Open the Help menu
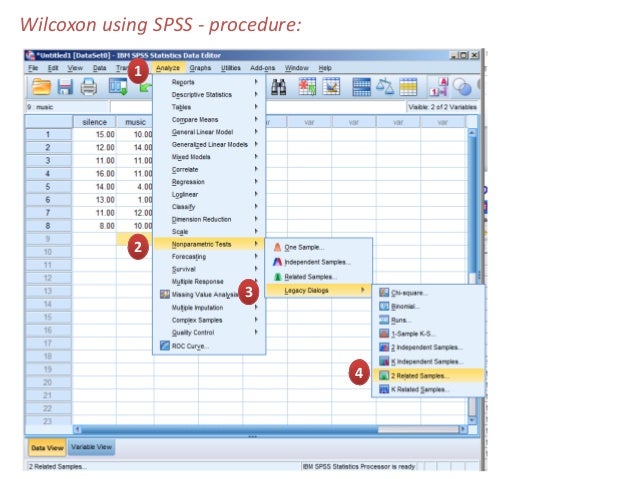This screenshot has width=638, height=479. (325, 68)
